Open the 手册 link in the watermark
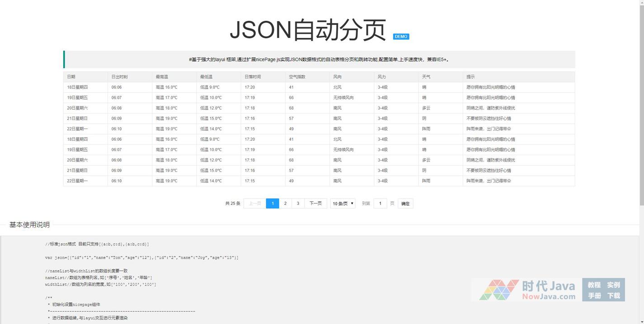The width and height of the screenshot is (644, 324). (x=594, y=296)
